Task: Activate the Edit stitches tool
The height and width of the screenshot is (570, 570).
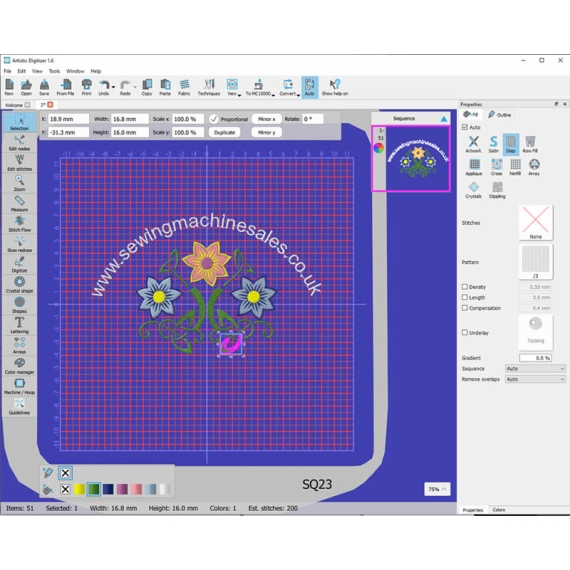Action: (19, 163)
